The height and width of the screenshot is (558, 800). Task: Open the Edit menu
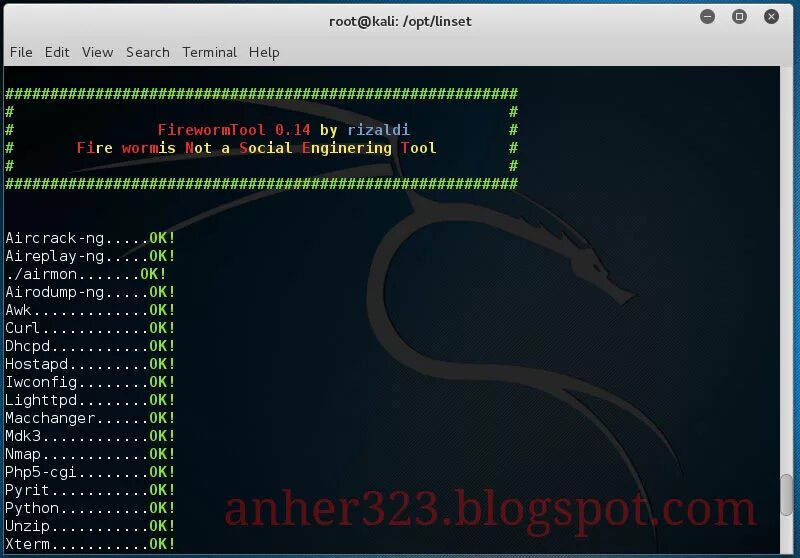coord(57,52)
